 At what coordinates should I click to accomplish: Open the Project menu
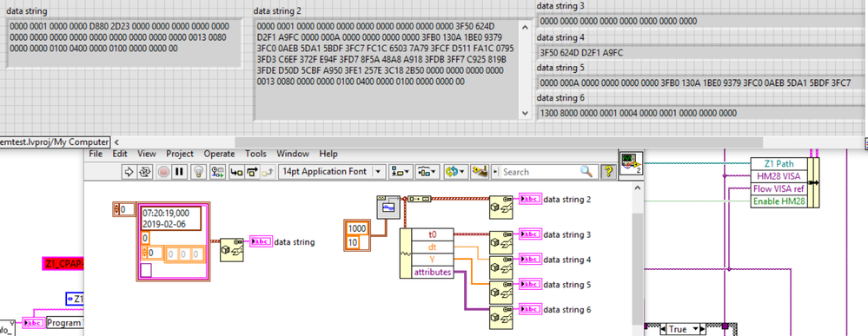(x=180, y=154)
